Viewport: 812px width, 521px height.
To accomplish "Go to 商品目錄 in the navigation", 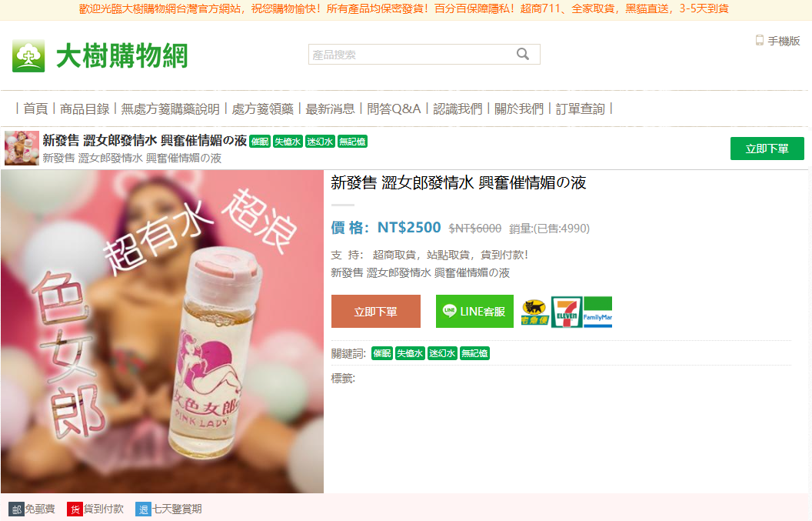I will pyautogui.click(x=85, y=109).
